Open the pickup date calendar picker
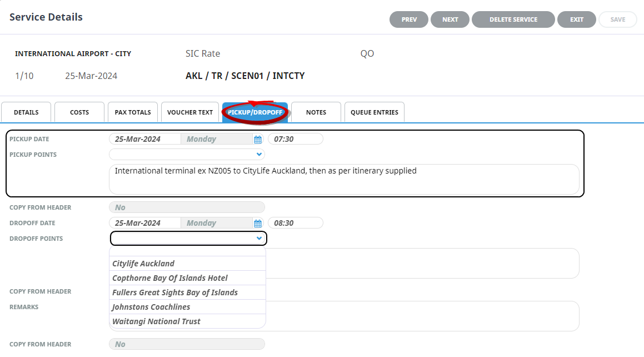Screen dimensions: 644x357 (x=257, y=140)
